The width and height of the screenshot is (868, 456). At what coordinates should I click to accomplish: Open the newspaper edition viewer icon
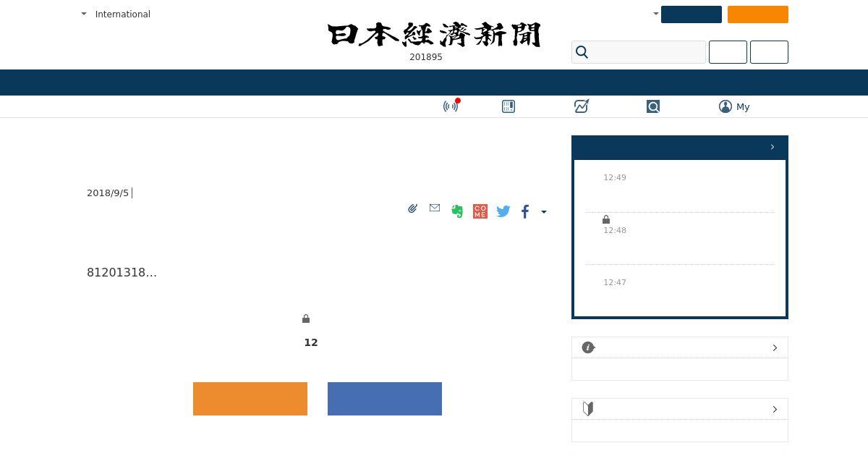(509, 106)
